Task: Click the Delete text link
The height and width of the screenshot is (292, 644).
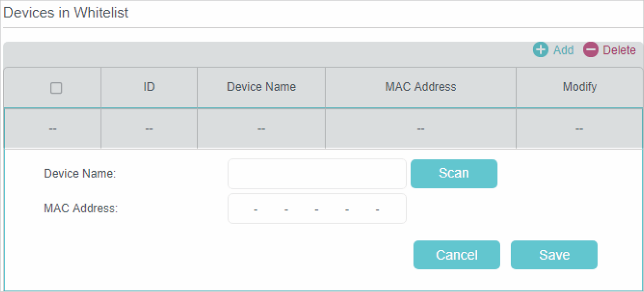Action: (x=619, y=50)
